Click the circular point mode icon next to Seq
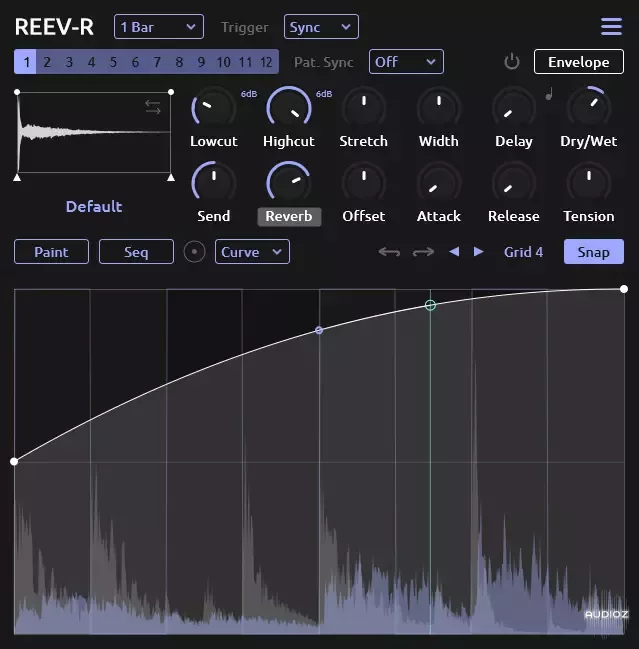The image size is (639, 649). tap(194, 252)
